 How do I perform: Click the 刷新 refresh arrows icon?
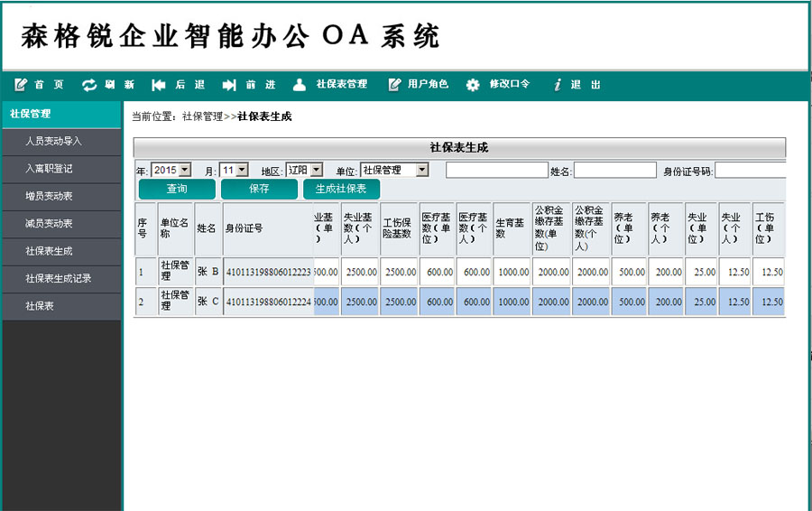pyautogui.click(x=89, y=85)
